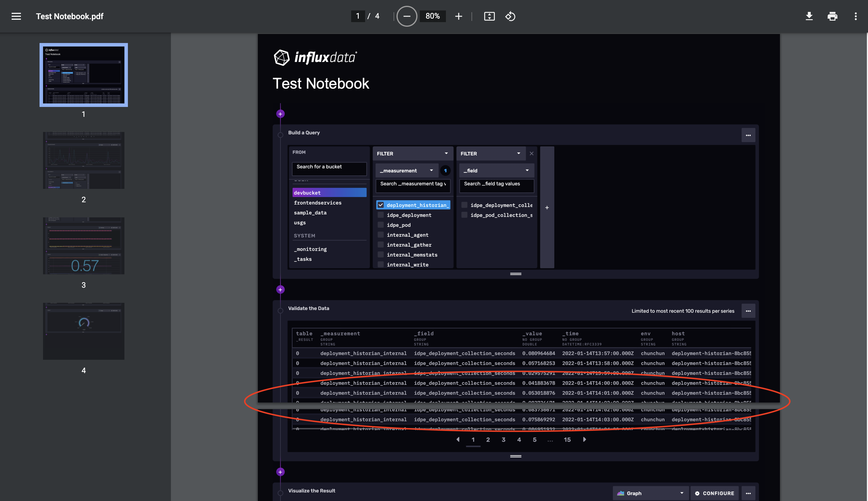Open Configure settings with the gear icon
The image size is (868, 501).
pos(697,493)
